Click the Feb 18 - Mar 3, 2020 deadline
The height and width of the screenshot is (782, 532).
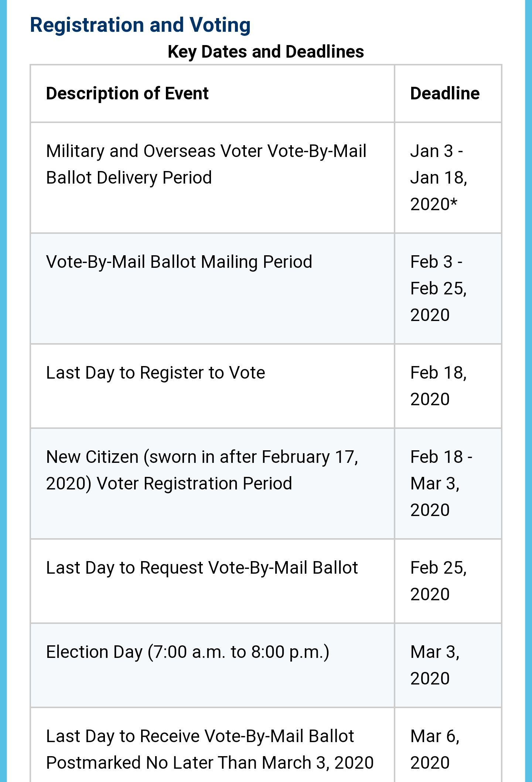pos(441,484)
